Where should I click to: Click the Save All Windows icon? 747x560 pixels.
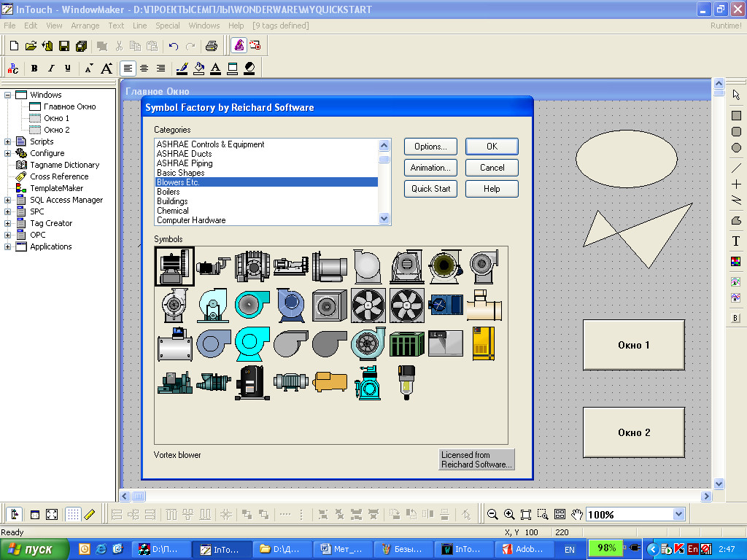coord(82,46)
